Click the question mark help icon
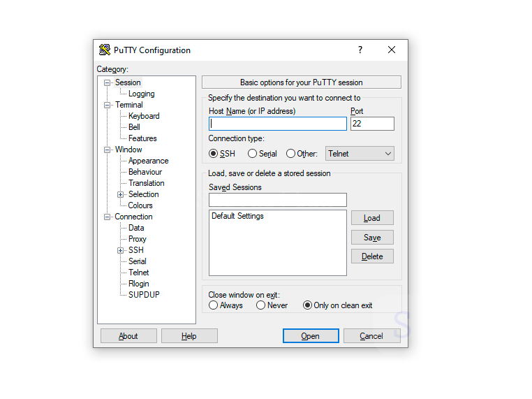532x399 pixels. pos(360,50)
